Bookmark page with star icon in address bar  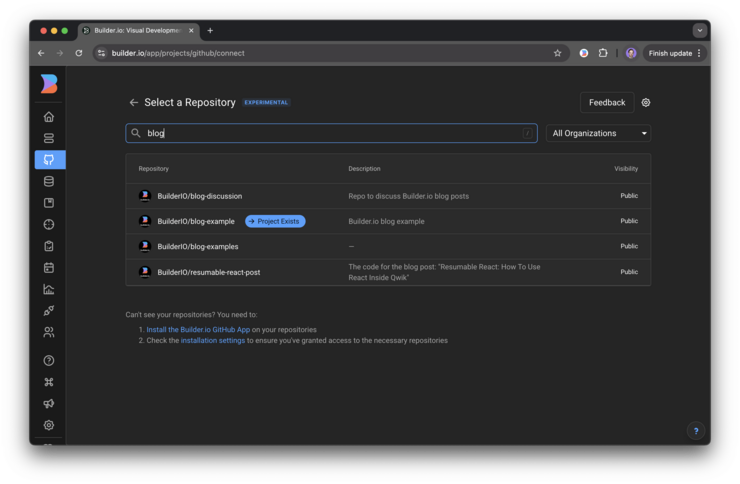(x=557, y=53)
